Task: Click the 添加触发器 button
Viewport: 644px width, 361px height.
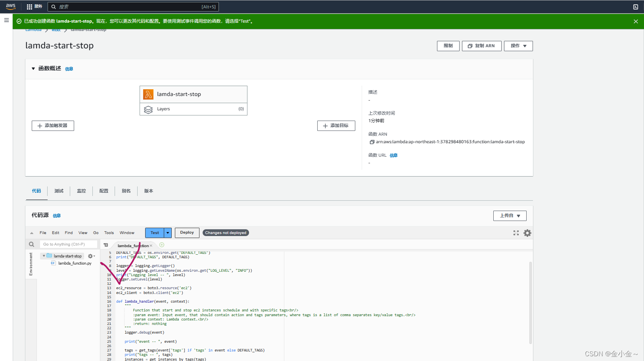Action: 53,126
